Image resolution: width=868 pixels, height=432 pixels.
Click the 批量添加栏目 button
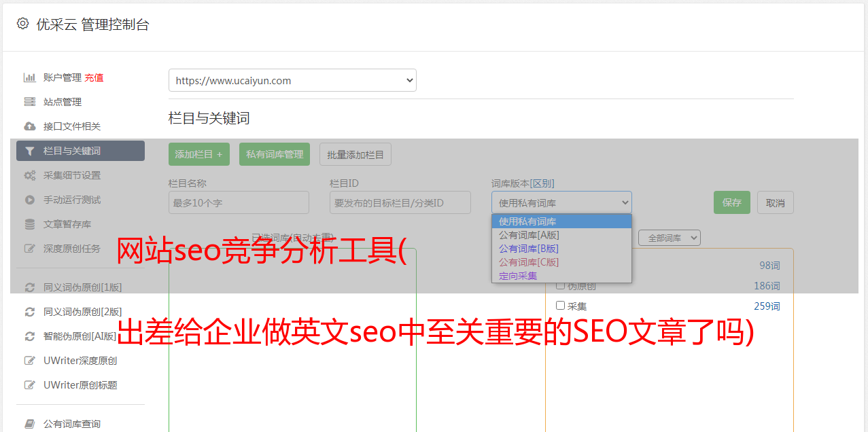(x=355, y=154)
